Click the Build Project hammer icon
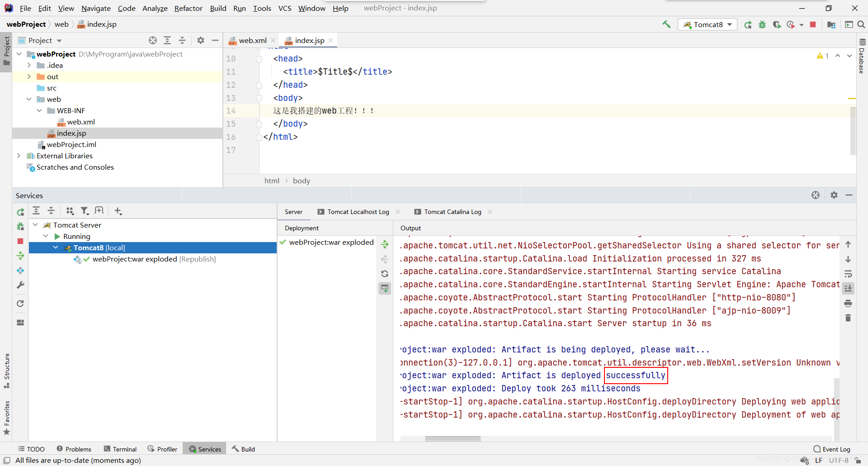Image resolution: width=868 pixels, height=466 pixels. click(x=666, y=24)
